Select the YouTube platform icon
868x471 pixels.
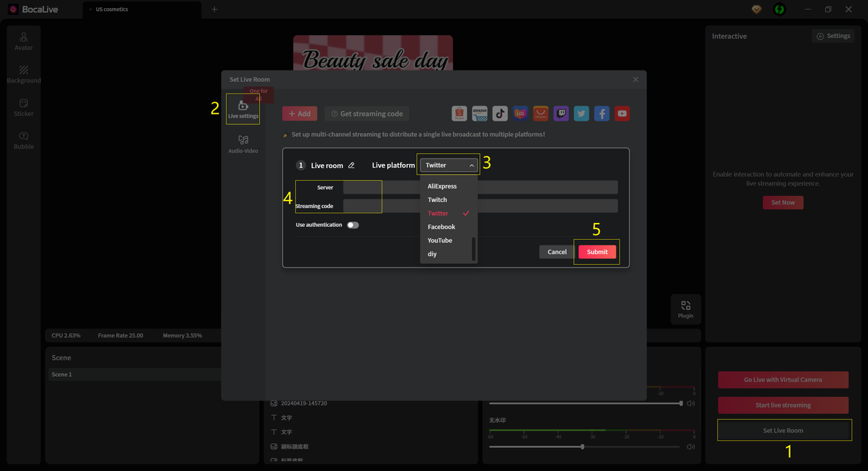point(622,113)
